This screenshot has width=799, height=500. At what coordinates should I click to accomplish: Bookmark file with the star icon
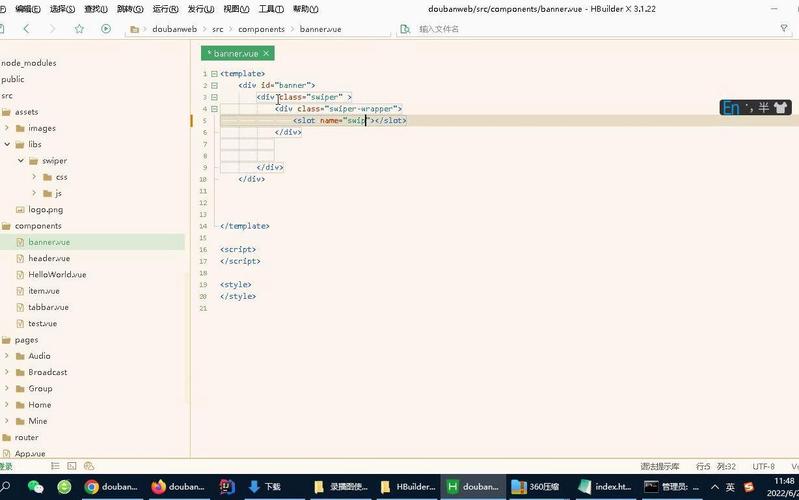[x=79, y=29]
